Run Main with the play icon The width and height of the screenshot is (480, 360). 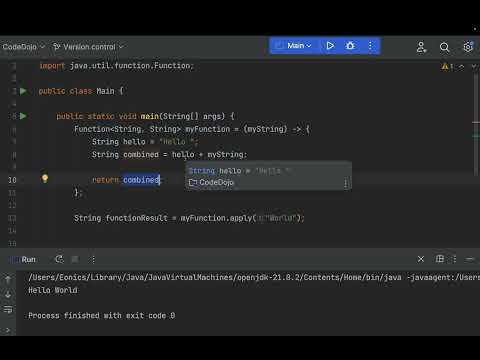[x=330, y=46]
